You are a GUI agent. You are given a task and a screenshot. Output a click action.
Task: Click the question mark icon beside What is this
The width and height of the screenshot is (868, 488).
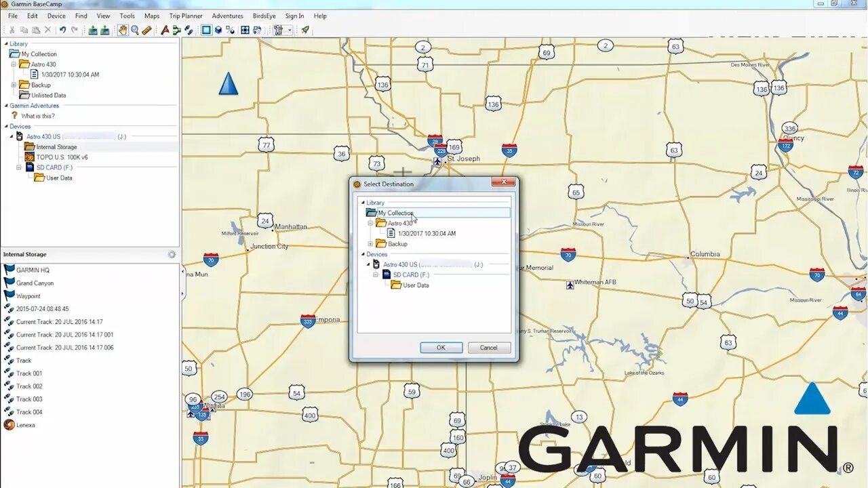pos(14,116)
